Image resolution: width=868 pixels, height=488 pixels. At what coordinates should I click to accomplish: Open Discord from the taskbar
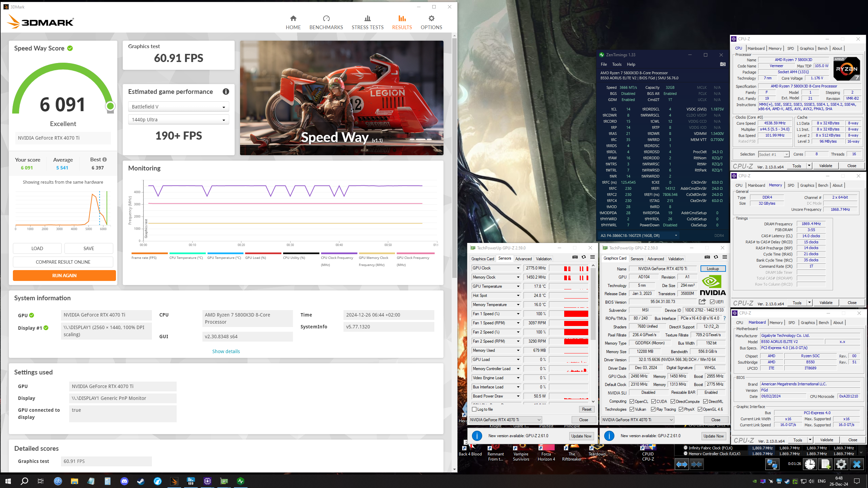pos(124,481)
